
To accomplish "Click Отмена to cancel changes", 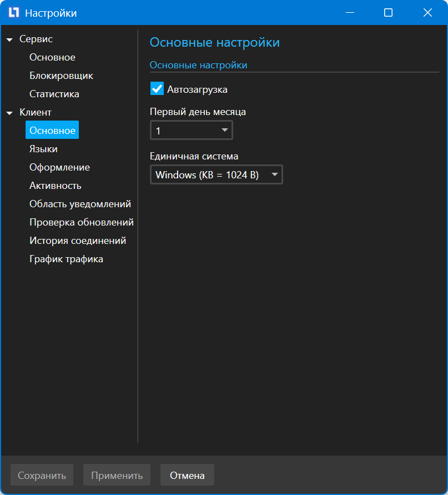I will [x=187, y=476].
